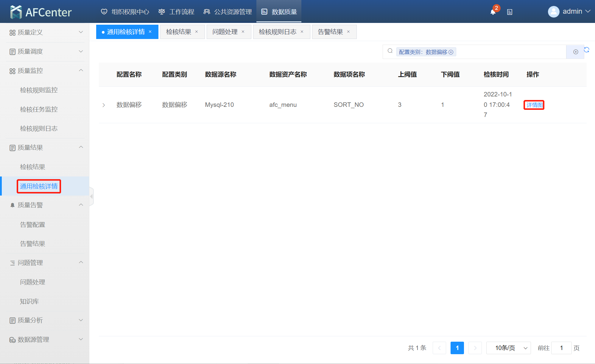The height and width of the screenshot is (364, 595).
Task: Click the go-to page number input
Action: [x=561, y=348]
